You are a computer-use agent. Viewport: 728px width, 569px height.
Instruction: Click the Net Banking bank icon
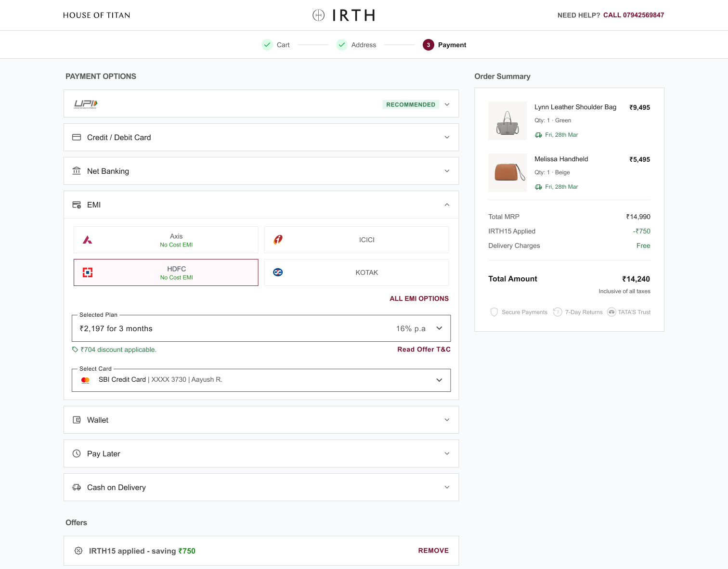77,171
